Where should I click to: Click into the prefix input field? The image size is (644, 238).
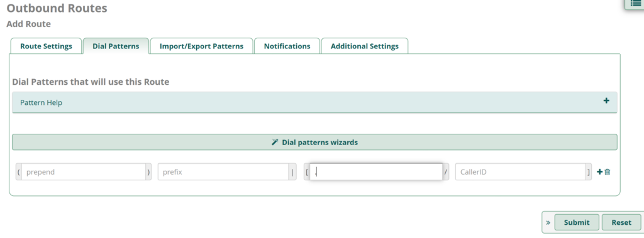(x=223, y=172)
